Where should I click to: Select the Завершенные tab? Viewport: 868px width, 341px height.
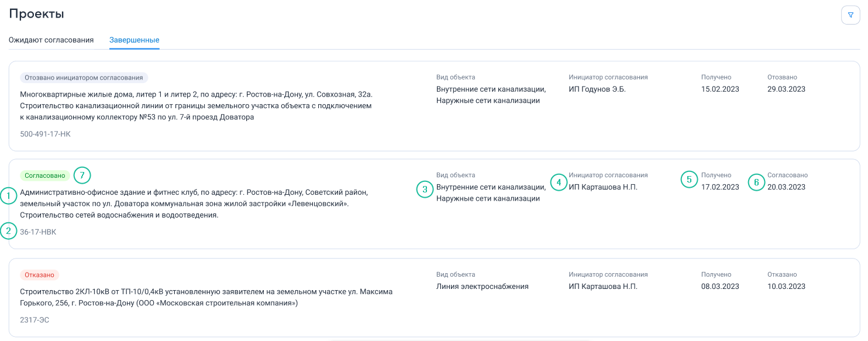[135, 40]
